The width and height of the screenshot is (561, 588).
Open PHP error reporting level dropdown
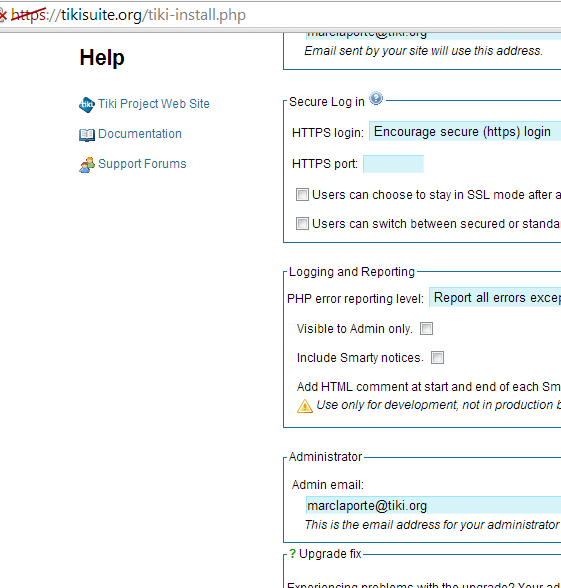pos(495,298)
